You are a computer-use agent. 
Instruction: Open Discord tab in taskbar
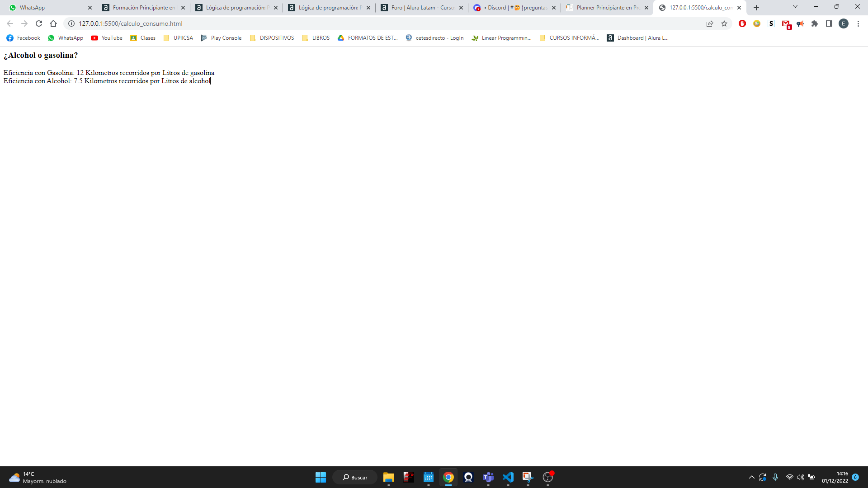coord(513,7)
